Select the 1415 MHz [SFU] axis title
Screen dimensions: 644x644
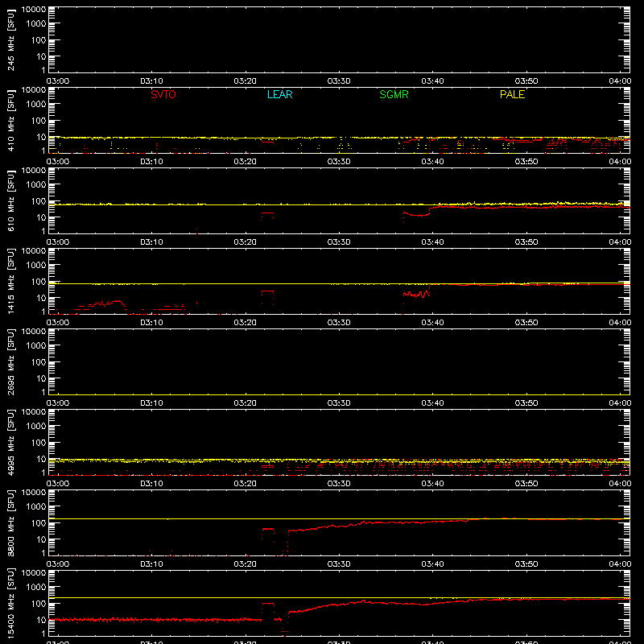[x=11, y=281]
